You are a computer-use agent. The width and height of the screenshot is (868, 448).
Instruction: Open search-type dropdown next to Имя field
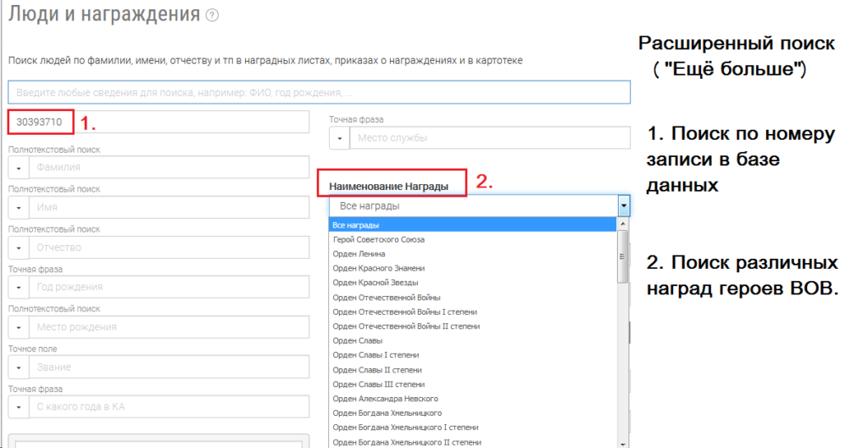(18, 208)
